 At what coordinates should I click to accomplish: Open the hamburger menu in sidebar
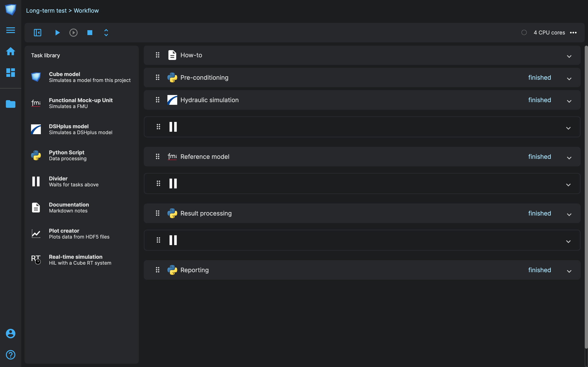click(10, 30)
